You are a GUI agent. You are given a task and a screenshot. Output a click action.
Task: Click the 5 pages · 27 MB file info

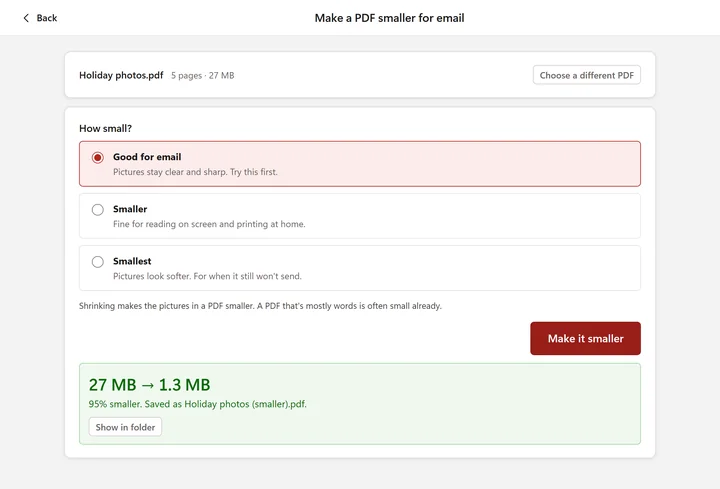[202, 76]
